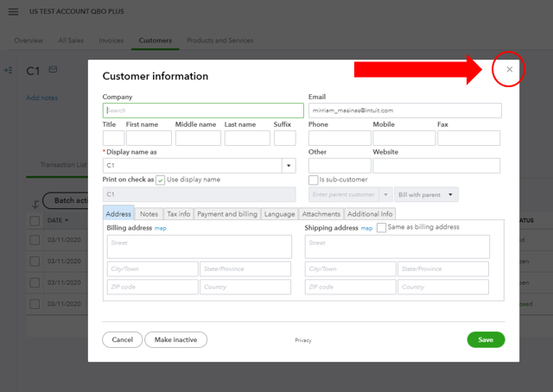Select the first 03/11/2020 transaction row checkbox
The height and width of the screenshot is (392, 553).
(35, 240)
